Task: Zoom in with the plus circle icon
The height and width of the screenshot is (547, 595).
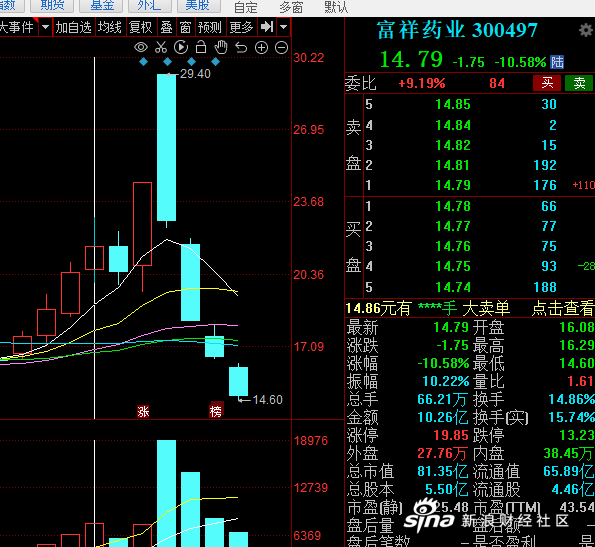Action: (x=261, y=48)
